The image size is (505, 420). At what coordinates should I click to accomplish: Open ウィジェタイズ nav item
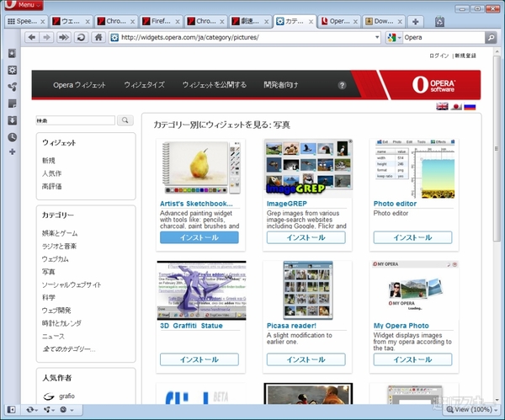[x=144, y=85]
